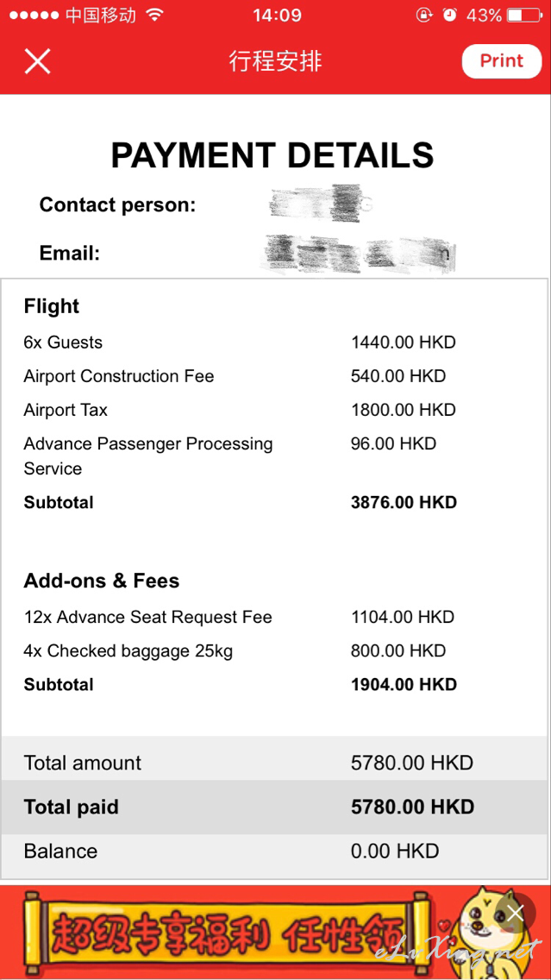Tap the rotation lock status icon
The image size is (551, 980).
(424, 15)
